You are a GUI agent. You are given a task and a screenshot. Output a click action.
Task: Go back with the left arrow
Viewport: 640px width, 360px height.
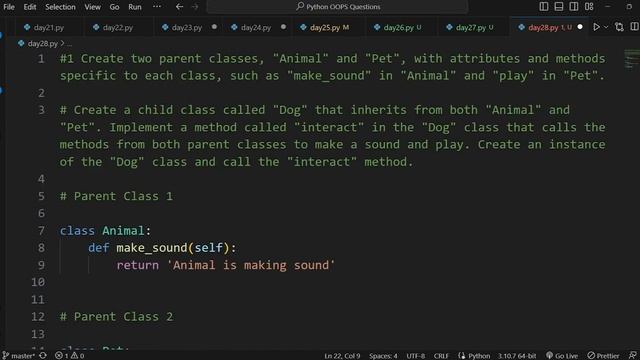(x=179, y=7)
